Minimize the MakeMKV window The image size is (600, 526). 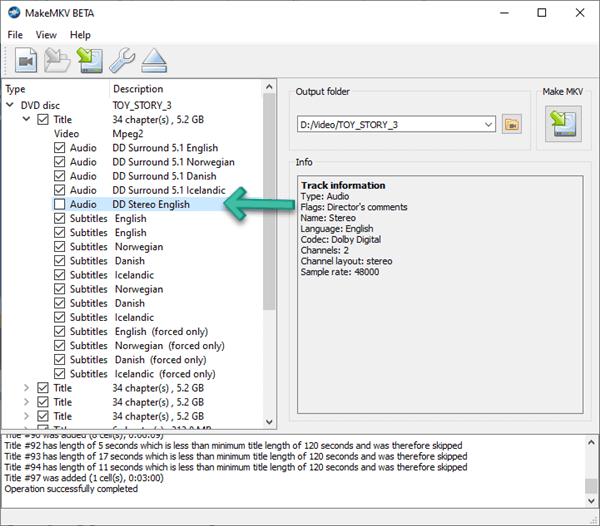click(504, 13)
